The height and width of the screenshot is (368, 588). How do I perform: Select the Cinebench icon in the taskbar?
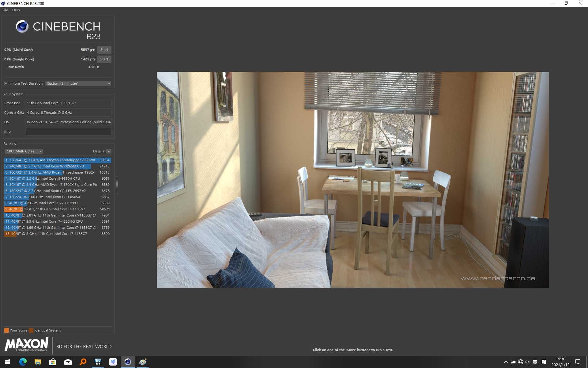[128, 362]
